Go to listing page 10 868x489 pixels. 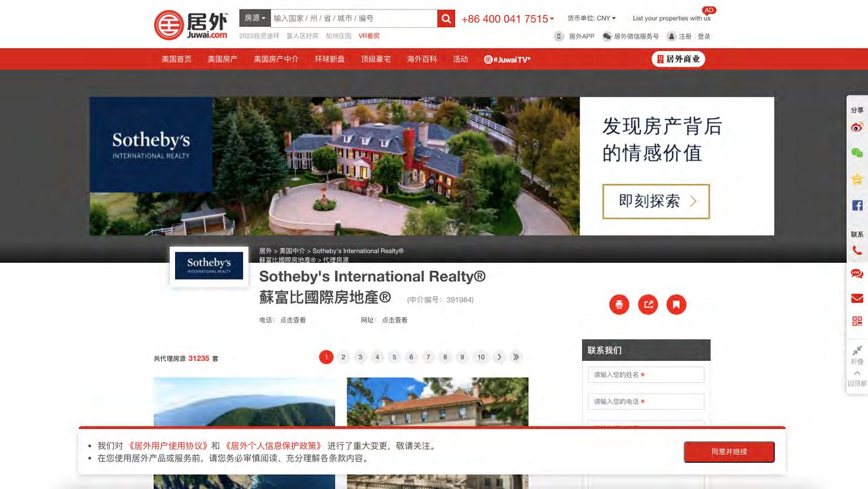[481, 357]
